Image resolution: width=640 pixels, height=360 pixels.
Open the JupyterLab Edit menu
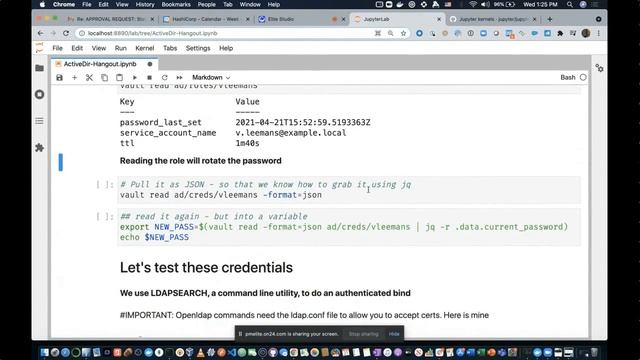coord(77,48)
